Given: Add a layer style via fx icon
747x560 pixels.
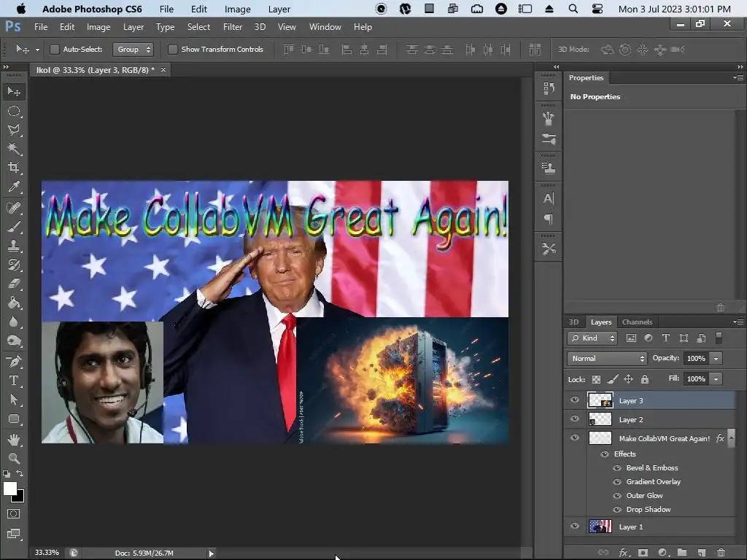Looking at the screenshot, I should pos(624,553).
